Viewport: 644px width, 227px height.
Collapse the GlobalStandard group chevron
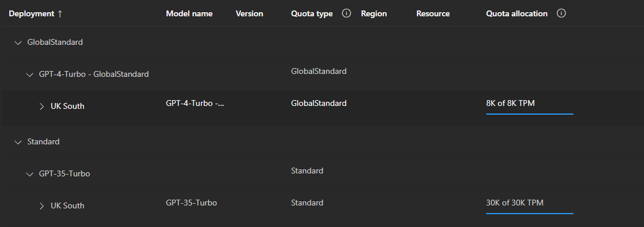pyautogui.click(x=17, y=42)
